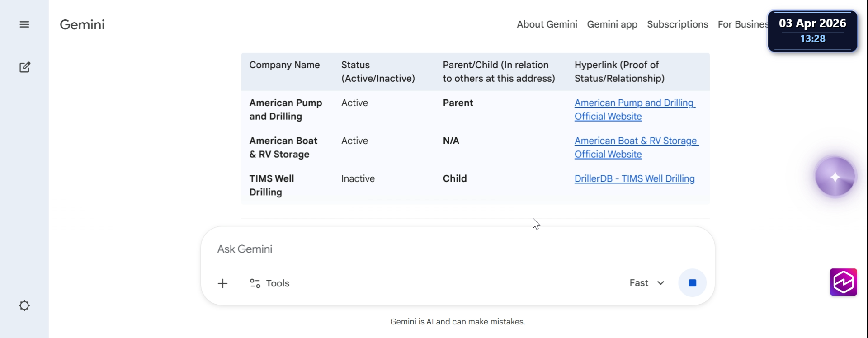The width and height of the screenshot is (868, 338).
Task: Click the date and time clock widget
Action: tap(812, 31)
